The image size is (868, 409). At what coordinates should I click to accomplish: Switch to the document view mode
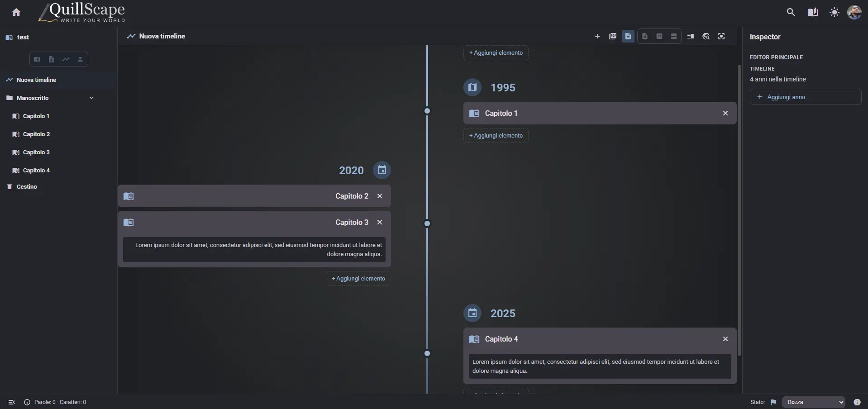click(644, 36)
